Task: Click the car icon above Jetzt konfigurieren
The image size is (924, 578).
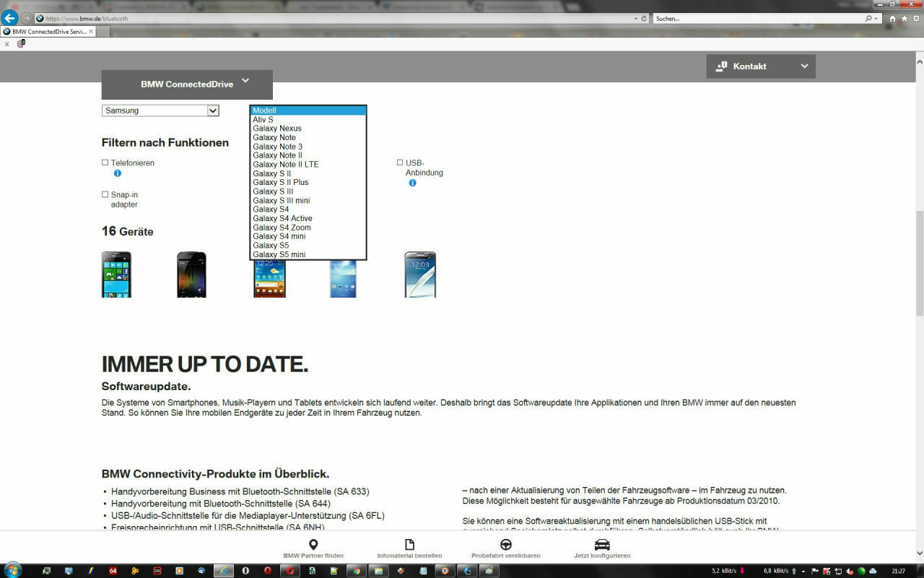Action: tap(602, 543)
